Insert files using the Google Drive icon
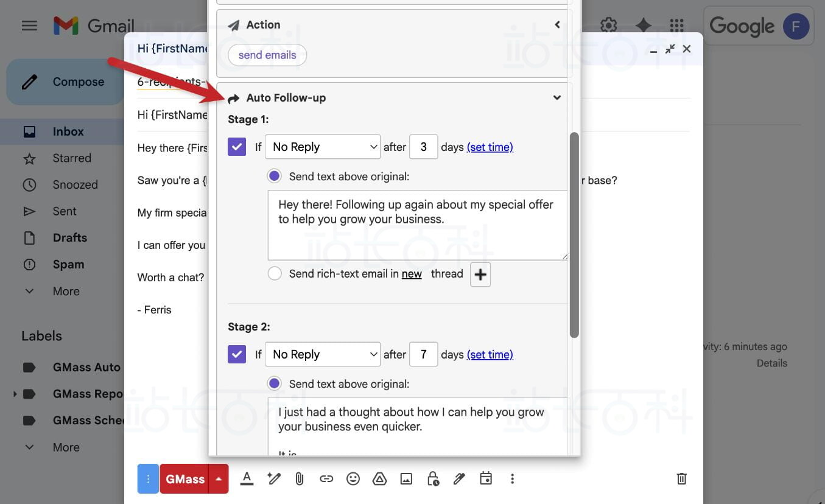 click(379, 479)
